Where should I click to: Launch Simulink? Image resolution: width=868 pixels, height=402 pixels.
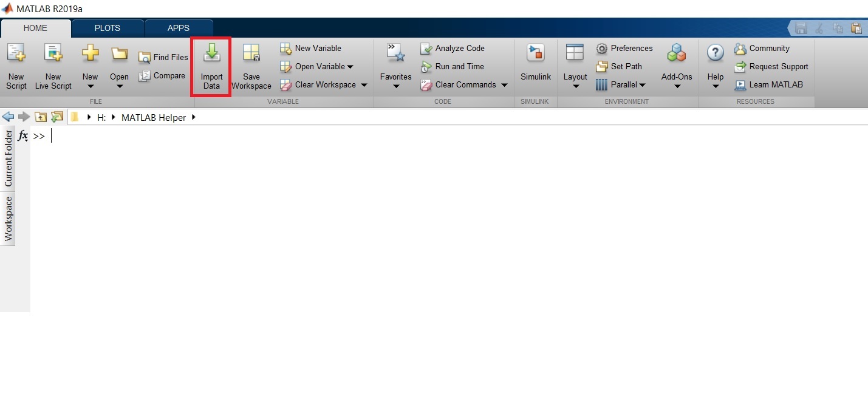tap(535, 64)
